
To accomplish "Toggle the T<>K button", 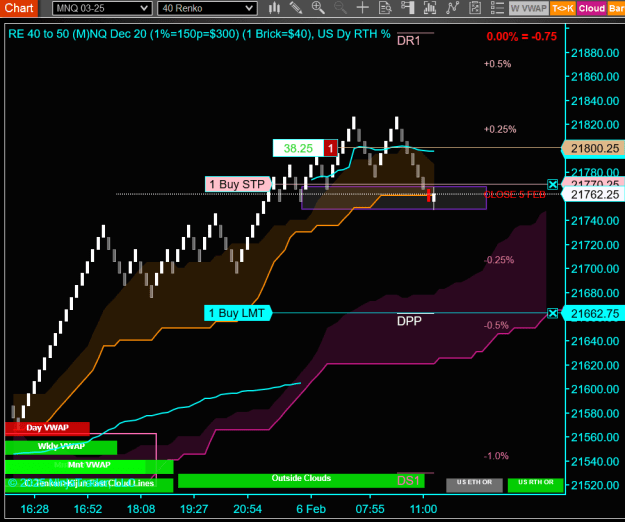I will pos(562,8).
